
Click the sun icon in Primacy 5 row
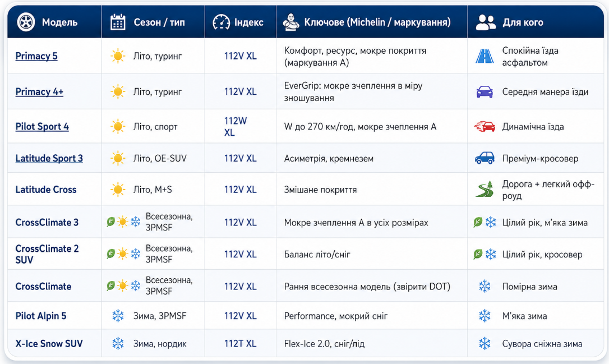coord(118,56)
